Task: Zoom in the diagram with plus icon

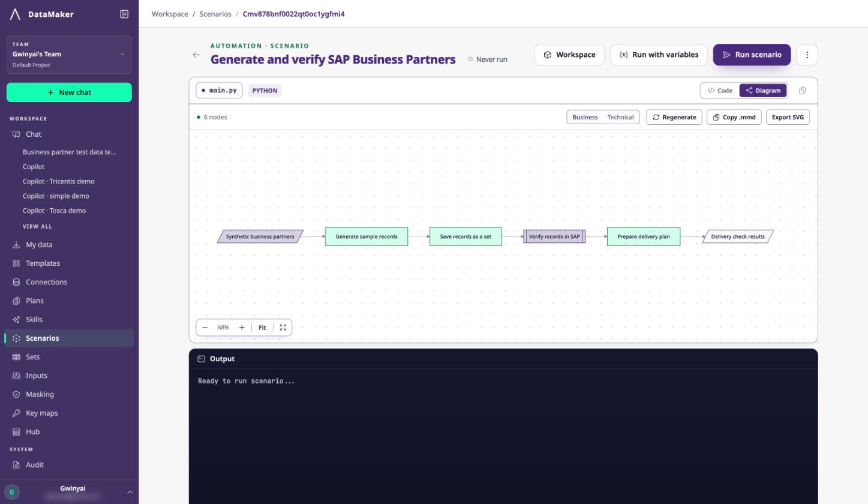Action: 242,328
